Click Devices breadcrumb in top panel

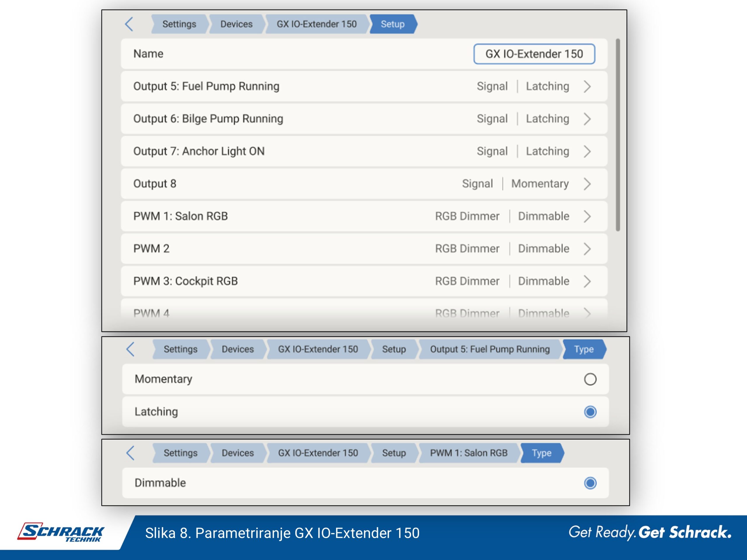point(236,24)
